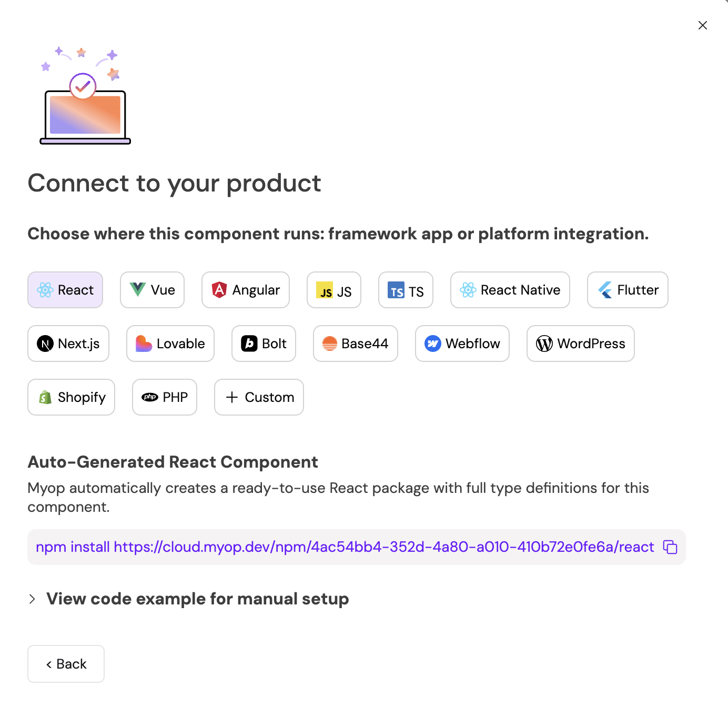Select the React framework option
This screenshot has width=728, height=707.
tap(65, 290)
